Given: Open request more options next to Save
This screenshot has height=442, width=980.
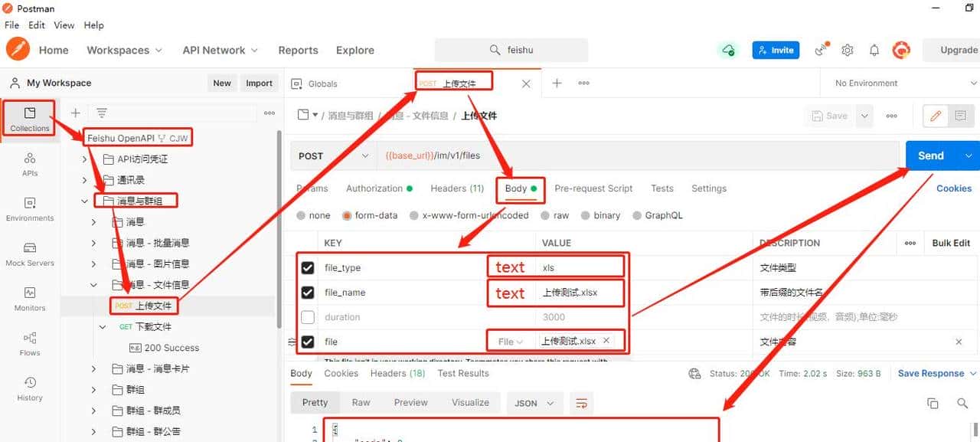Looking at the screenshot, I should tap(891, 116).
